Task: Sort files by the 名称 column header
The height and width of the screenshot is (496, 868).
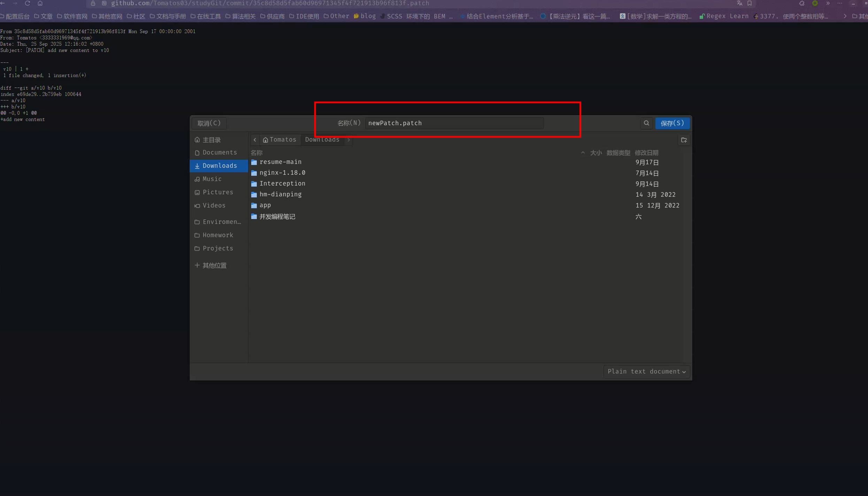Action: [256, 153]
